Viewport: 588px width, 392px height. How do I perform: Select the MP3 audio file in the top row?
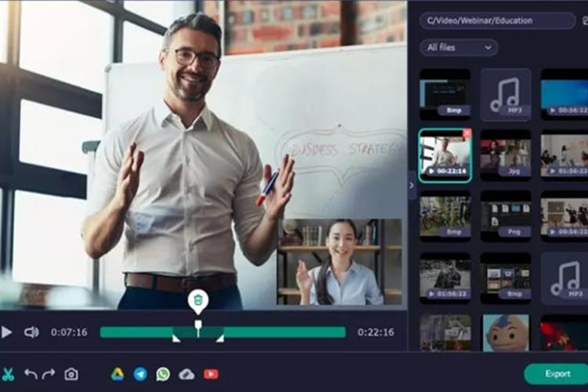(x=506, y=94)
